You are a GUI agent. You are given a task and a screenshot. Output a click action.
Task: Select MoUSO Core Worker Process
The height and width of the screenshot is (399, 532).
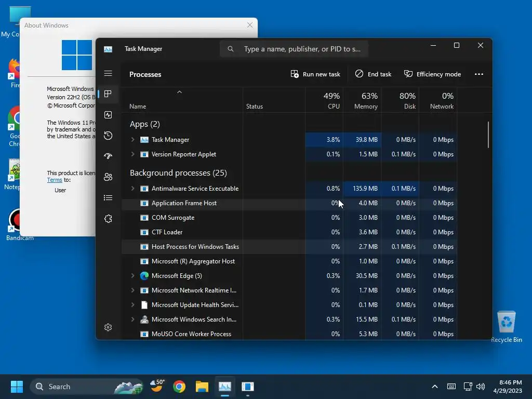[289, 334]
